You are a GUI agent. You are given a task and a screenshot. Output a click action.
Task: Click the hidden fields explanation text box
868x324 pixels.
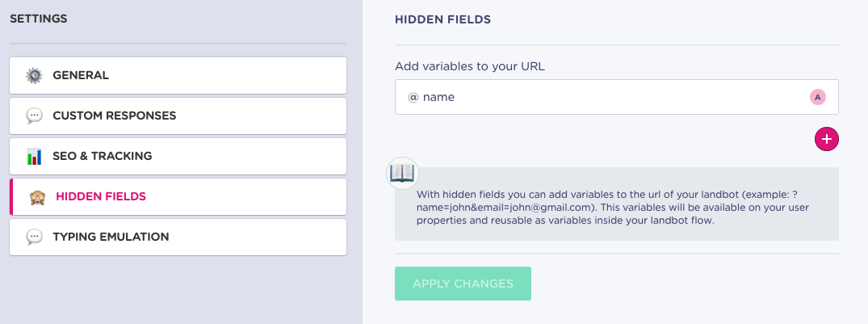click(617, 204)
